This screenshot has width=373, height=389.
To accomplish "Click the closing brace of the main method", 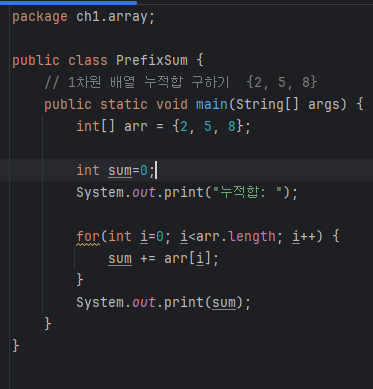I will pos(48,324).
